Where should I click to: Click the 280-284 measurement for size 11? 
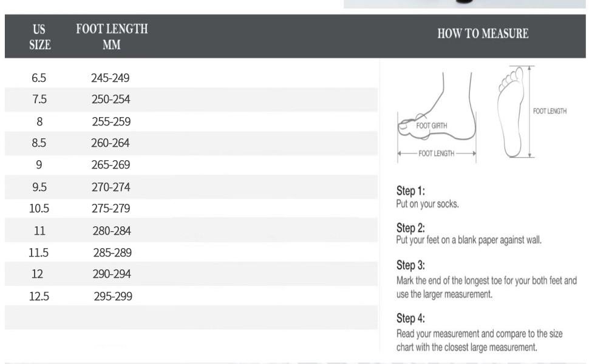112,231
